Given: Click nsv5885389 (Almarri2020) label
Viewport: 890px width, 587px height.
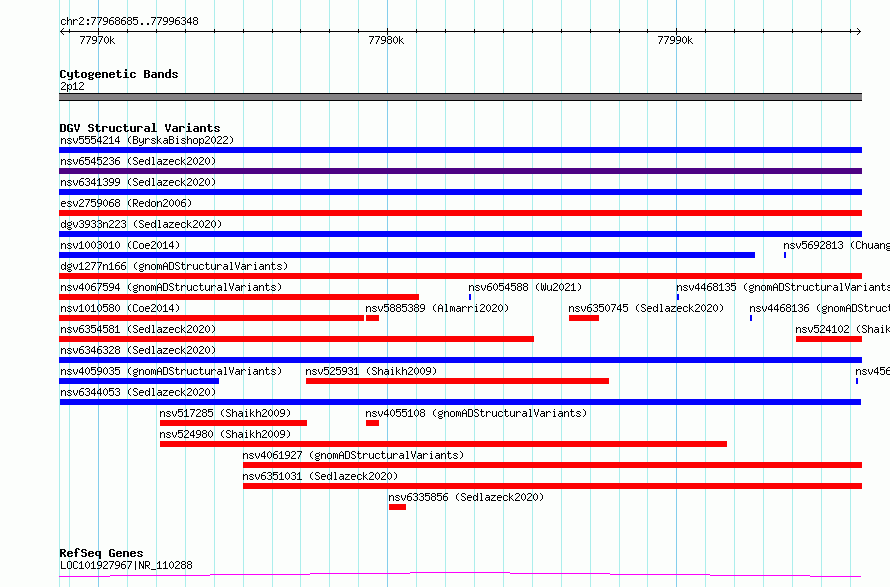Looking at the screenshot, I should click(x=437, y=308).
